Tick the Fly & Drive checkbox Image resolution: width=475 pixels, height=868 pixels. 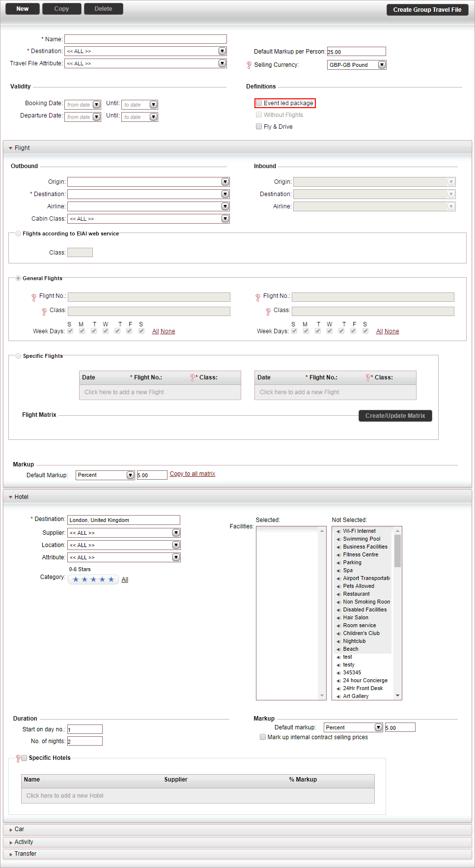click(x=259, y=126)
